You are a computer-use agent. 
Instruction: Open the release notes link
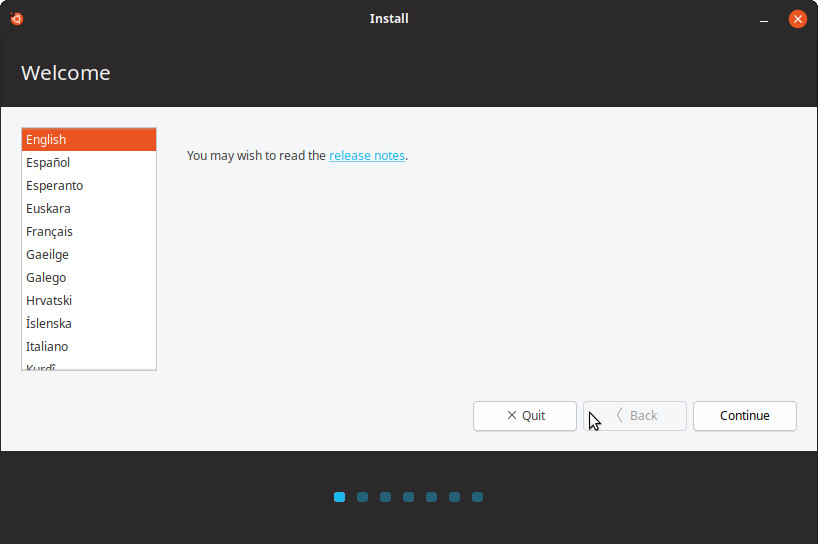pyautogui.click(x=367, y=156)
